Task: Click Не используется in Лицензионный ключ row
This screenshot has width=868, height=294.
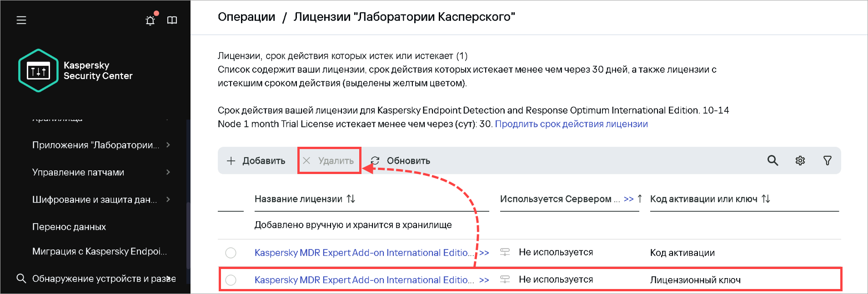Action: click(x=556, y=279)
